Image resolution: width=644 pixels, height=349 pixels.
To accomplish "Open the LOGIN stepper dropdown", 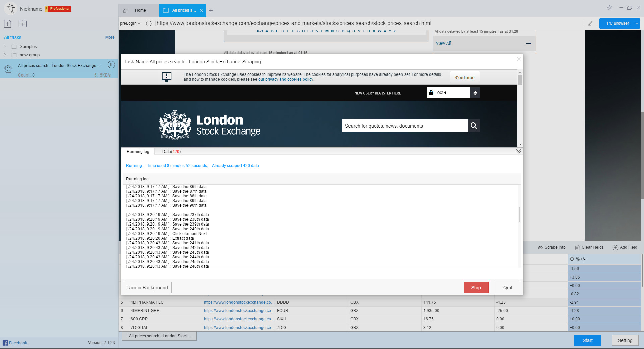I will click(475, 93).
